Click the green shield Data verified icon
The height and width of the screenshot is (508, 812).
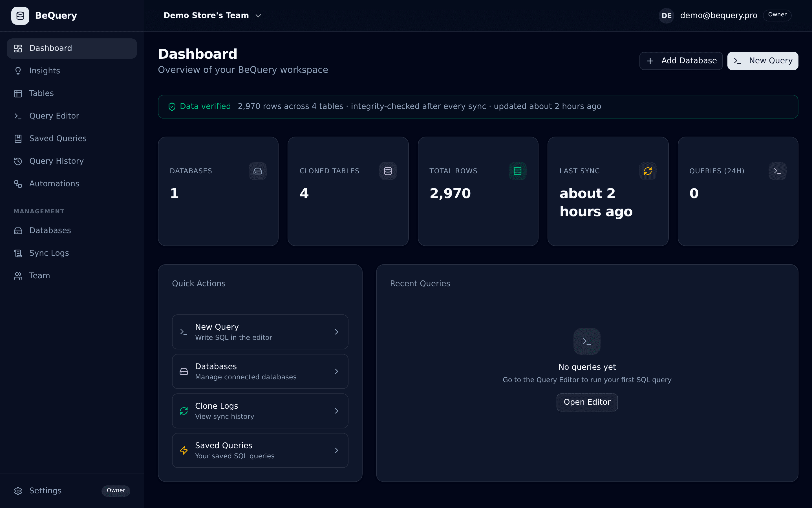click(x=172, y=106)
